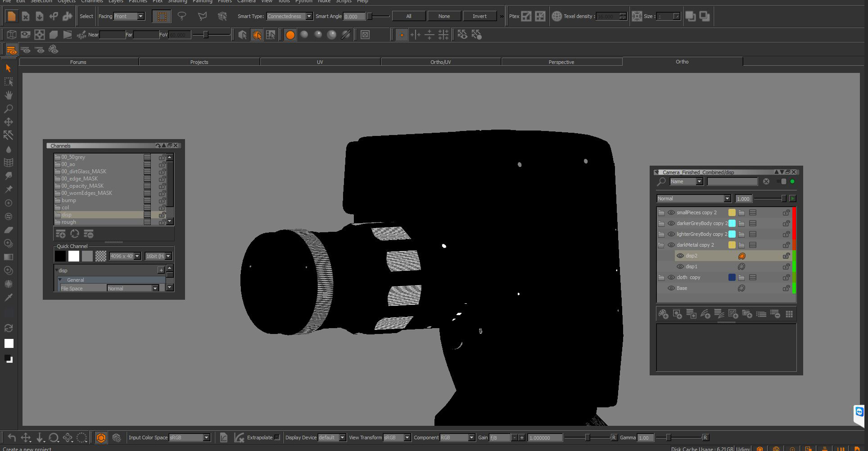Click the flat orange lighting mode icon

(x=290, y=35)
